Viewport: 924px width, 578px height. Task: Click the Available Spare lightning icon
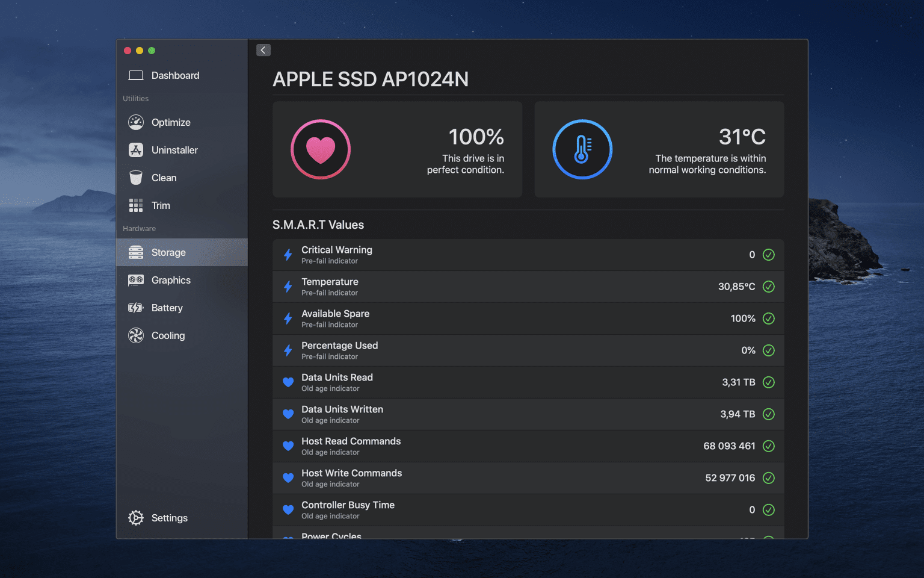288,319
